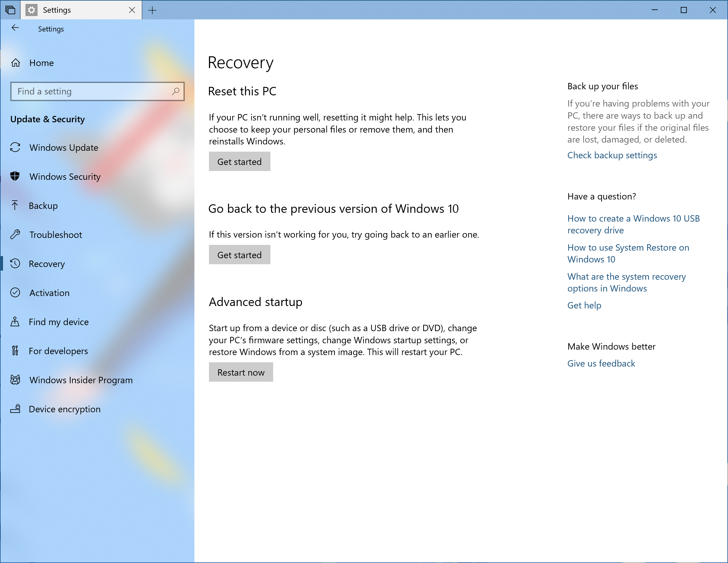
Task: Click the Device encryption sidebar item
Action: [65, 409]
